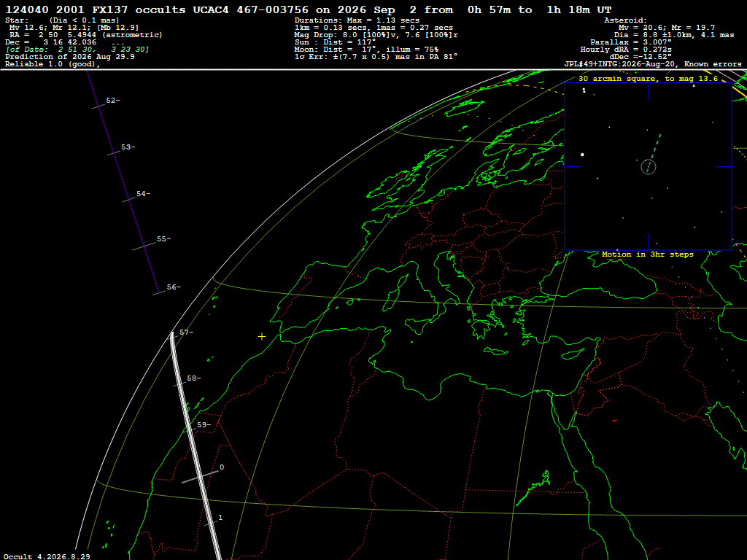Click the circled target star in finder chart
This screenshot has width=747, height=560.
point(649,167)
